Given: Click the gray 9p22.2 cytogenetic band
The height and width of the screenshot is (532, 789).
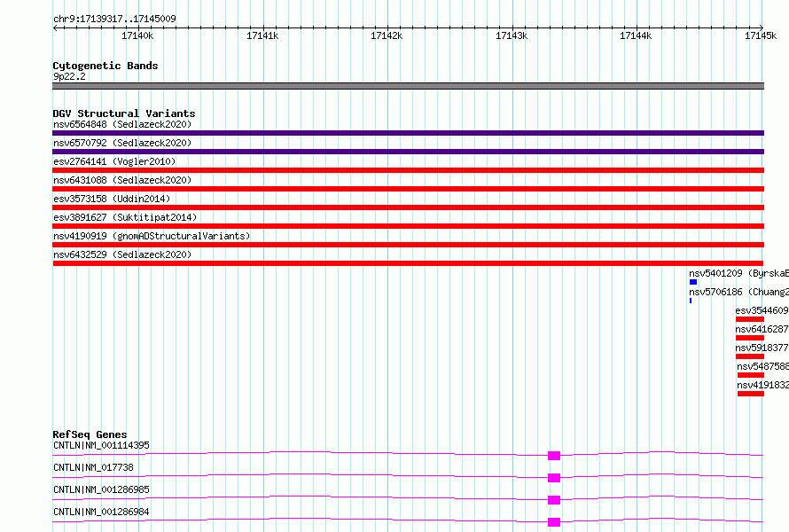Looking at the screenshot, I should click(408, 86).
